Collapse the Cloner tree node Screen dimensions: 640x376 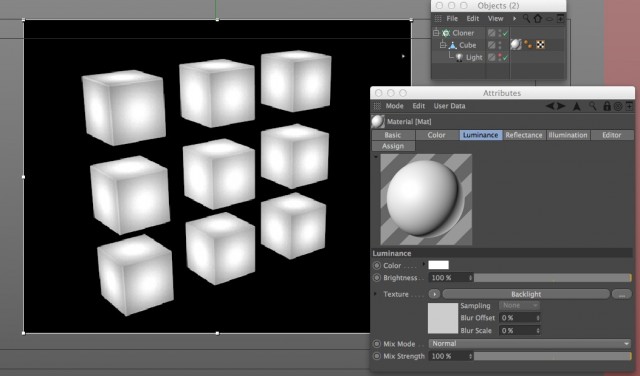pos(436,33)
